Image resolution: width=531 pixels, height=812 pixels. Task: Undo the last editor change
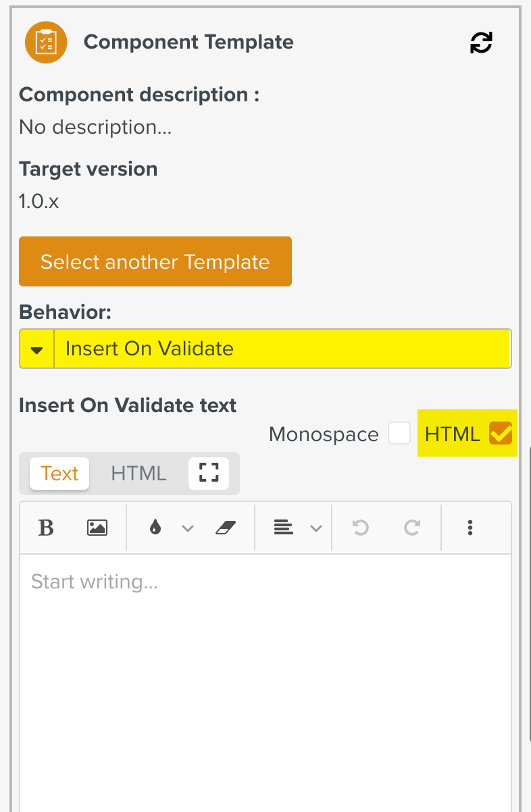[x=360, y=528]
